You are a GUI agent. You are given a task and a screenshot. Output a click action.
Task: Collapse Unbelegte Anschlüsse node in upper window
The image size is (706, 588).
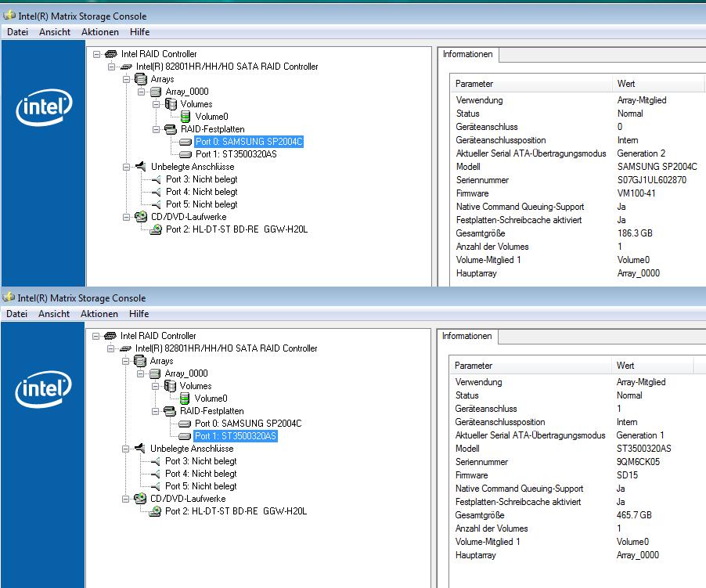pyautogui.click(x=127, y=167)
